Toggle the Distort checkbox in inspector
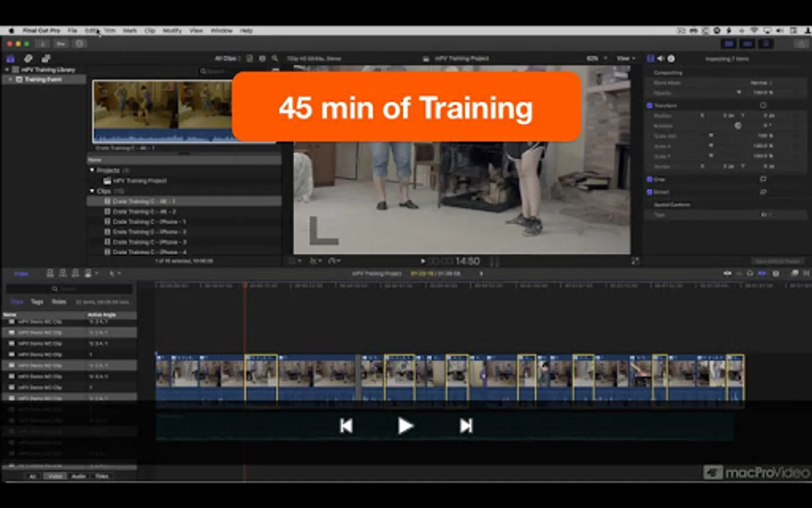Viewport: 812px width, 508px height. (x=650, y=192)
